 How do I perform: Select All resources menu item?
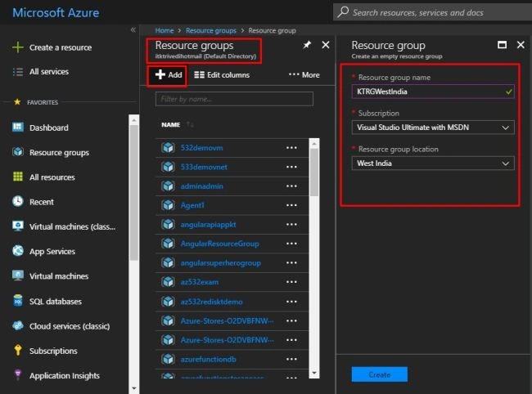point(52,177)
